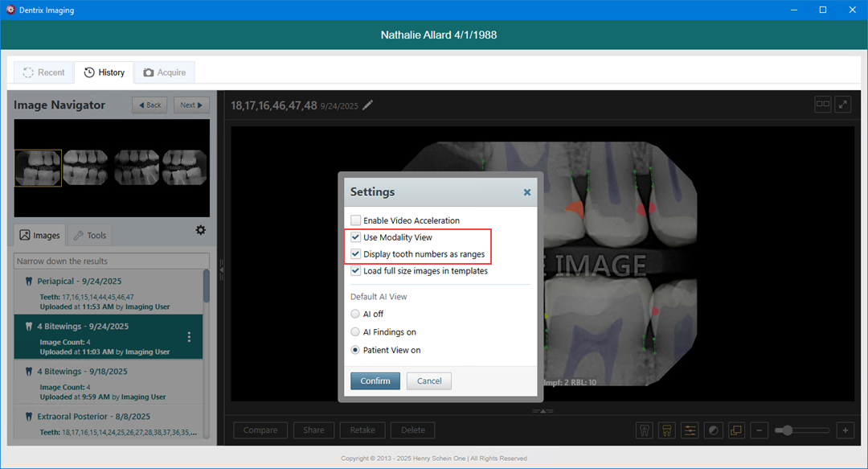Click the zoom slider handle
Viewport: 868px width, 469px height.
788,430
